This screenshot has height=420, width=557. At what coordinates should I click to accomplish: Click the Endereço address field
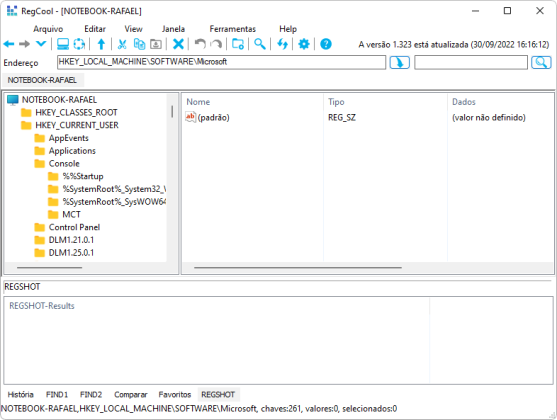pyautogui.click(x=221, y=62)
